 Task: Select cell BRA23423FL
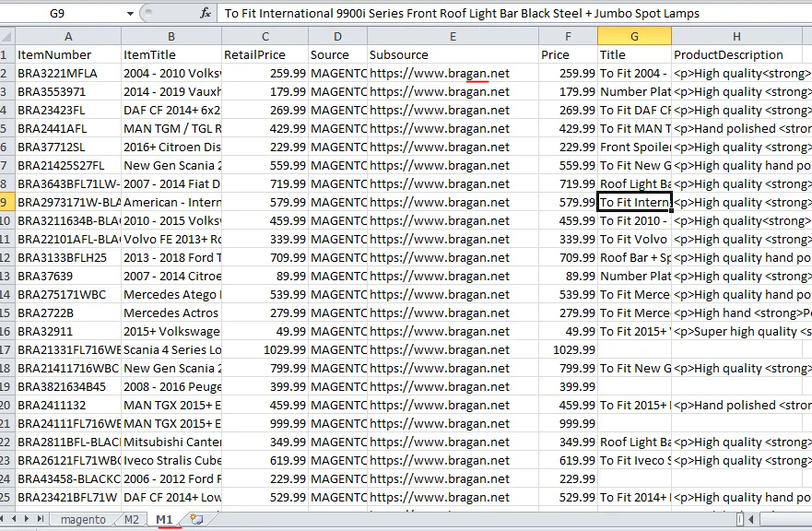tap(68, 110)
